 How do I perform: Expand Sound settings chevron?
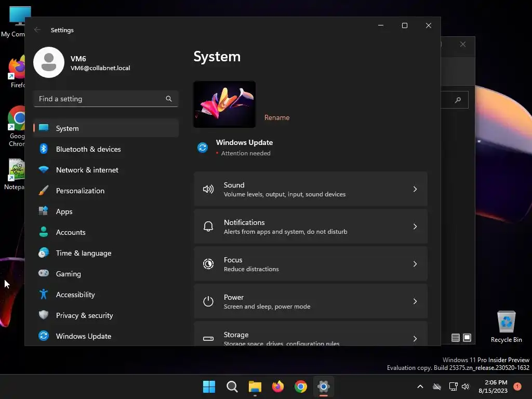pos(415,189)
